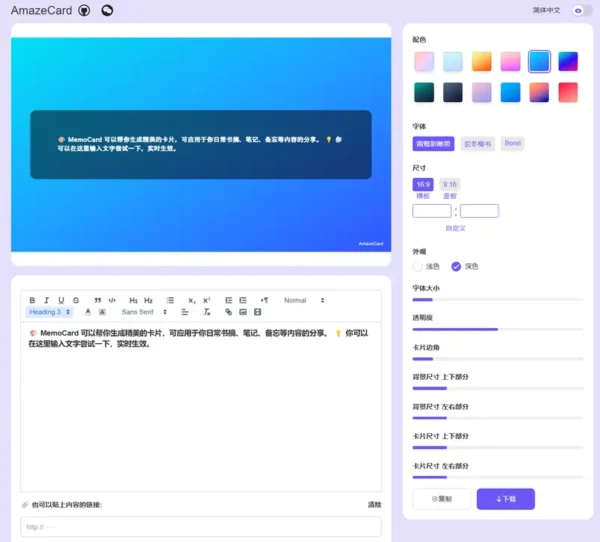The image size is (600, 542).
Task: Insert a code block with the code icon
Action: (x=112, y=300)
